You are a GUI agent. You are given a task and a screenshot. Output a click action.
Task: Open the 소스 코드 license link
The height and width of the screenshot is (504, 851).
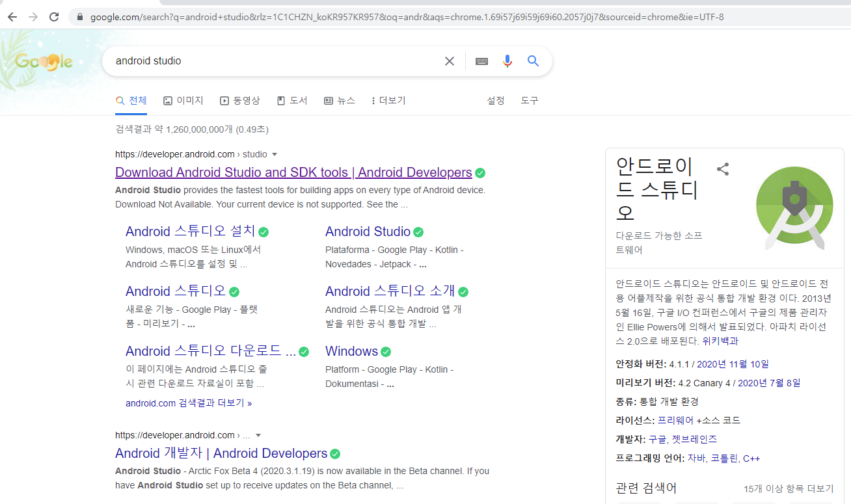pos(721,421)
